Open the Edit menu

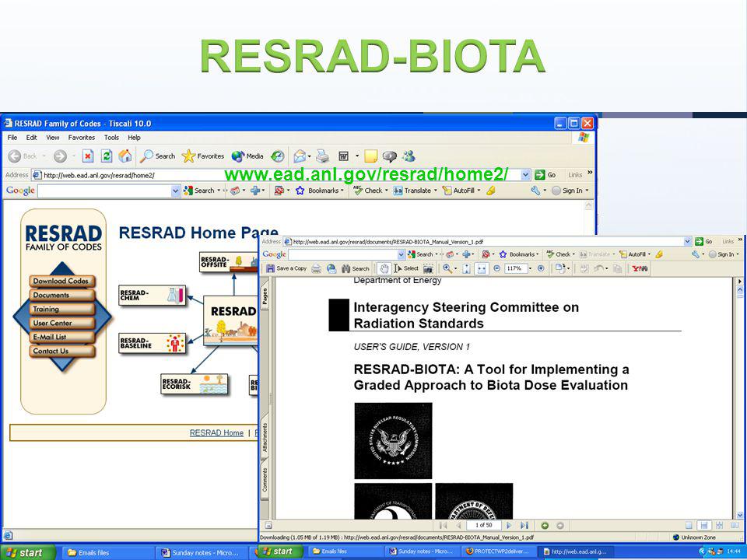point(31,137)
